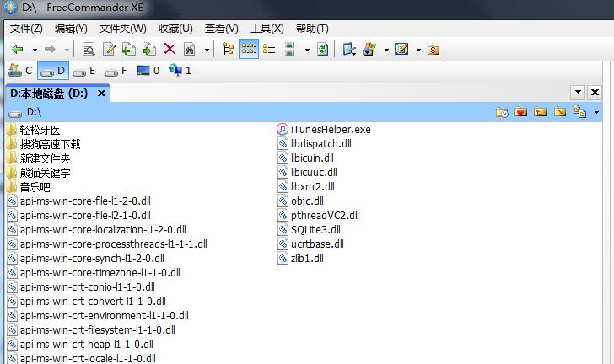The height and width of the screenshot is (364, 614).
Task: Click the settings checklist toolbar icon
Action: pos(401,50)
